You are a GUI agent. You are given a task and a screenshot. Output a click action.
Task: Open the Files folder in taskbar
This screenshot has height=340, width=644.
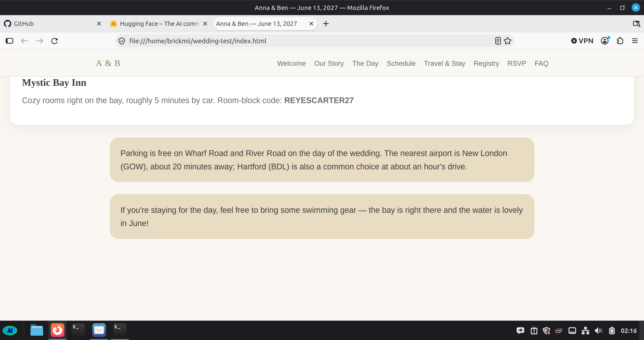click(x=37, y=330)
